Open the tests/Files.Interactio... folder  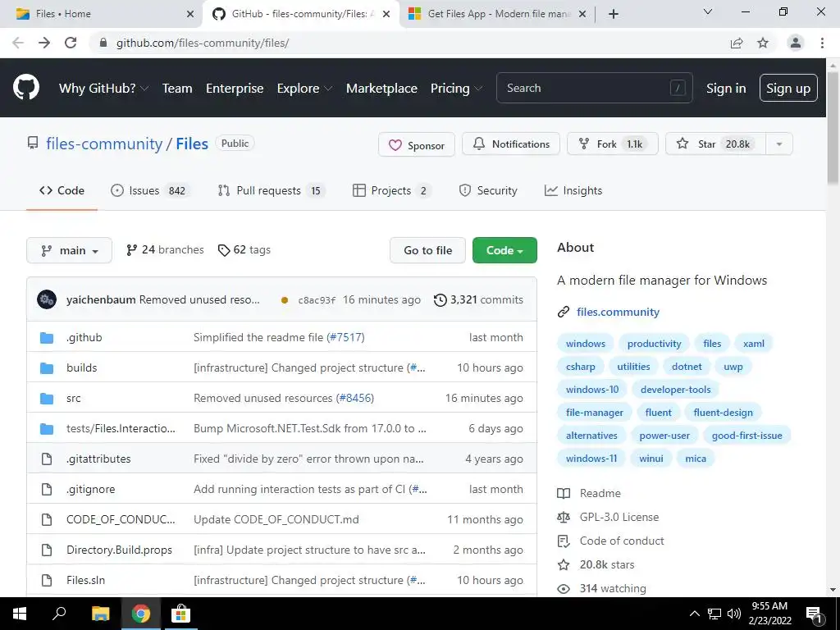click(x=121, y=428)
